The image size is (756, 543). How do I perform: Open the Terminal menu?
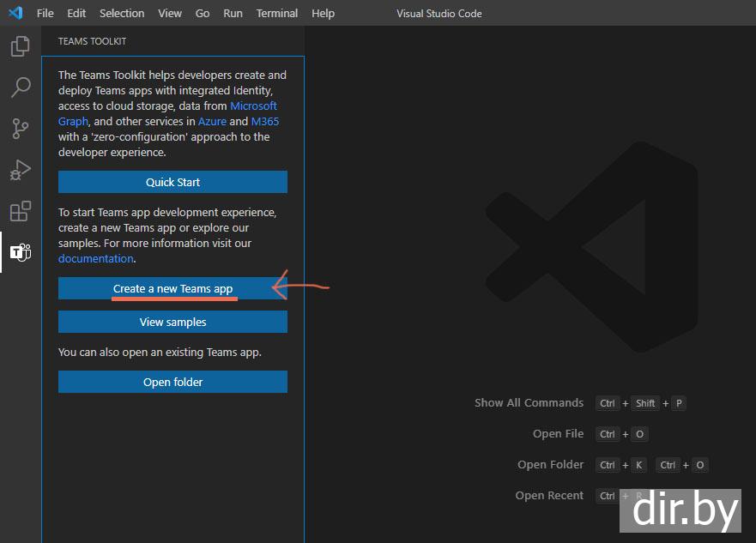point(277,13)
